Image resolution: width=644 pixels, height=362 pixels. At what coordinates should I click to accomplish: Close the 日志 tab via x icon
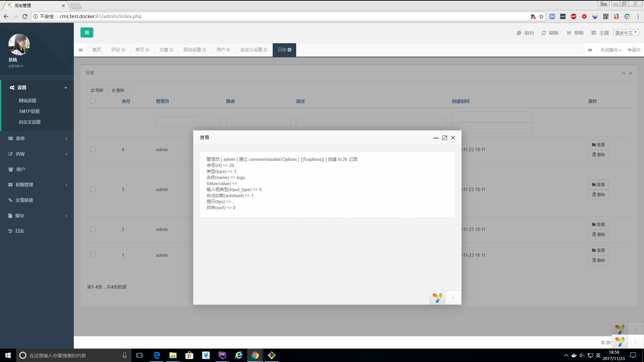coord(289,50)
